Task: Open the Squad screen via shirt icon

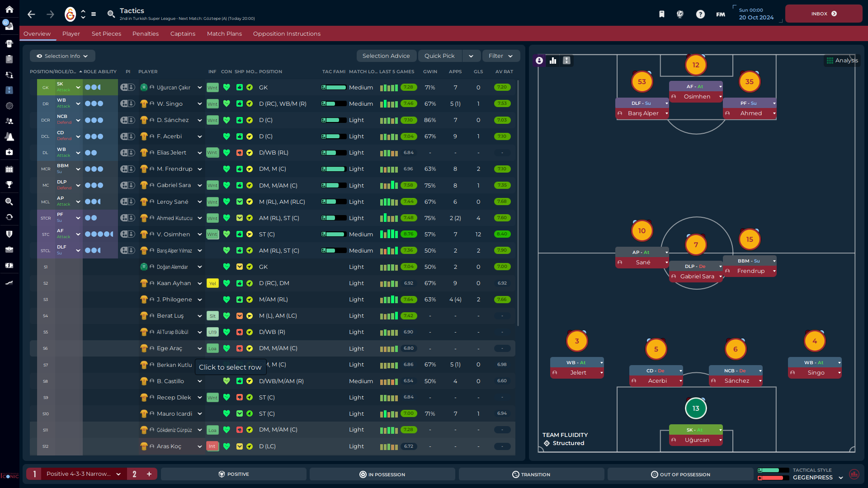Action: pyautogui.click(x=9, y=43)
